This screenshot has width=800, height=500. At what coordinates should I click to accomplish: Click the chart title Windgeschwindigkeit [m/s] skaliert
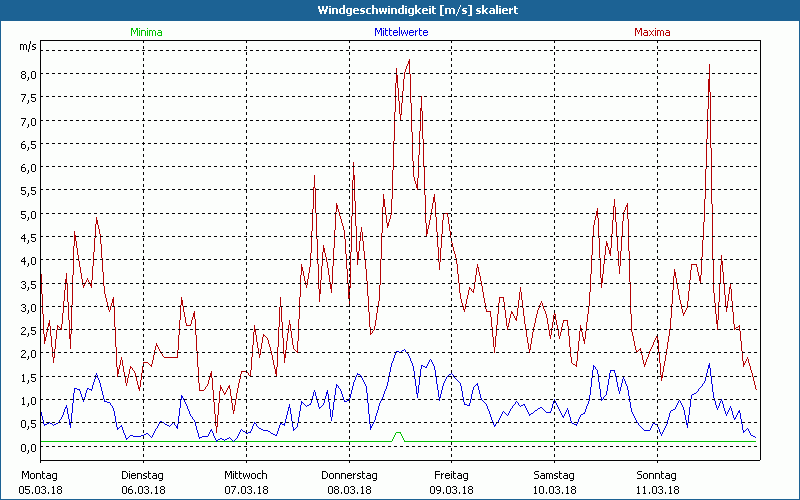click(x=400, y=10)
